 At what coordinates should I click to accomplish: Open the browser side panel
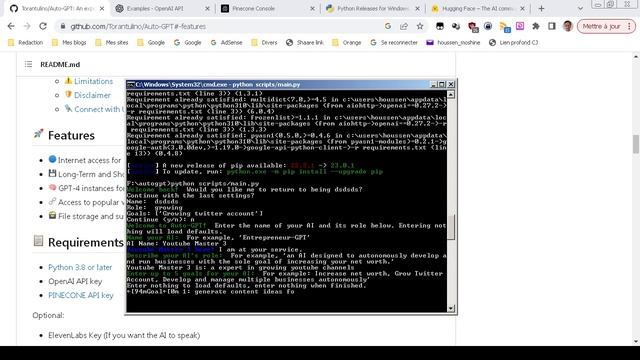551,26
